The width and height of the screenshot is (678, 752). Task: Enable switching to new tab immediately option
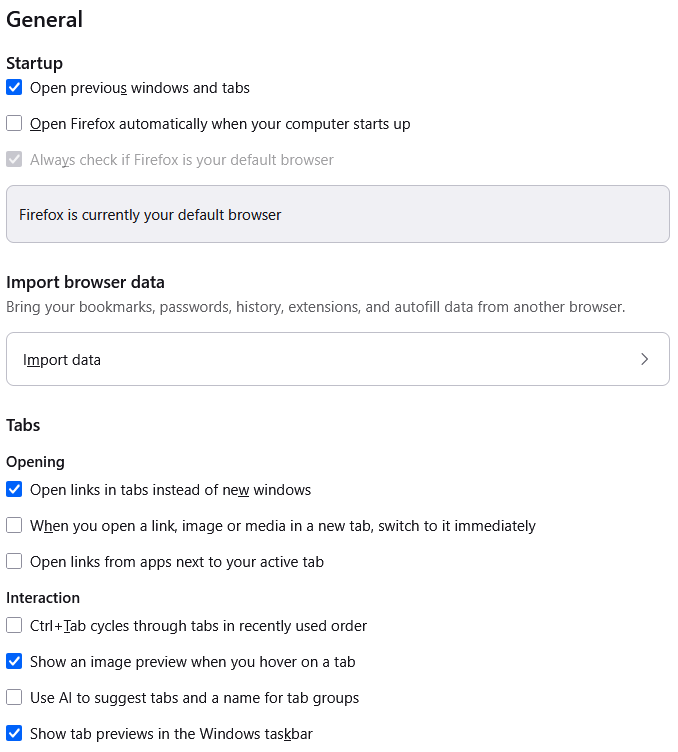pos(14,526)
